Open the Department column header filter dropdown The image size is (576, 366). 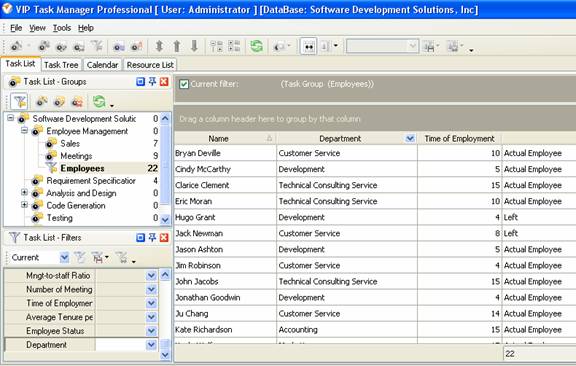410,139
